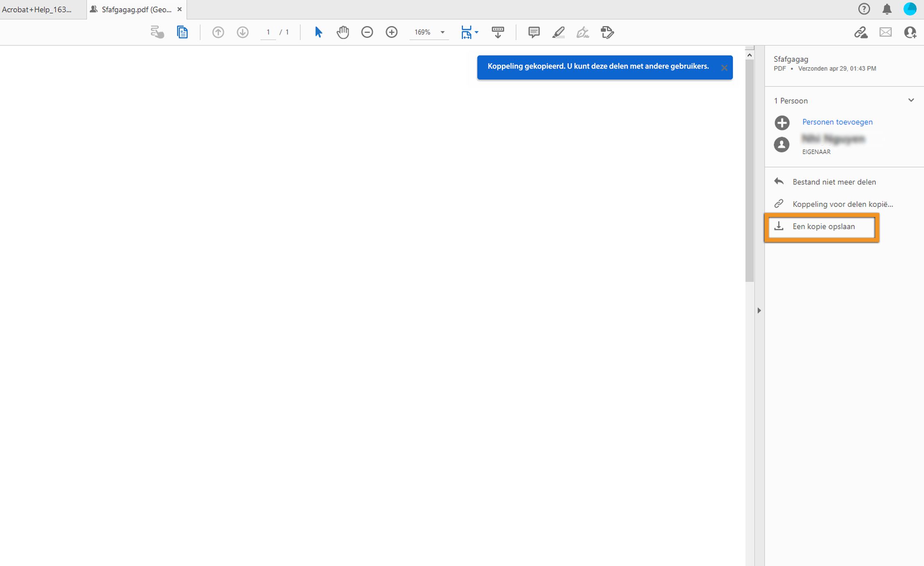
Task: Click the zoom in plus icon
Action: click(391, 32)
